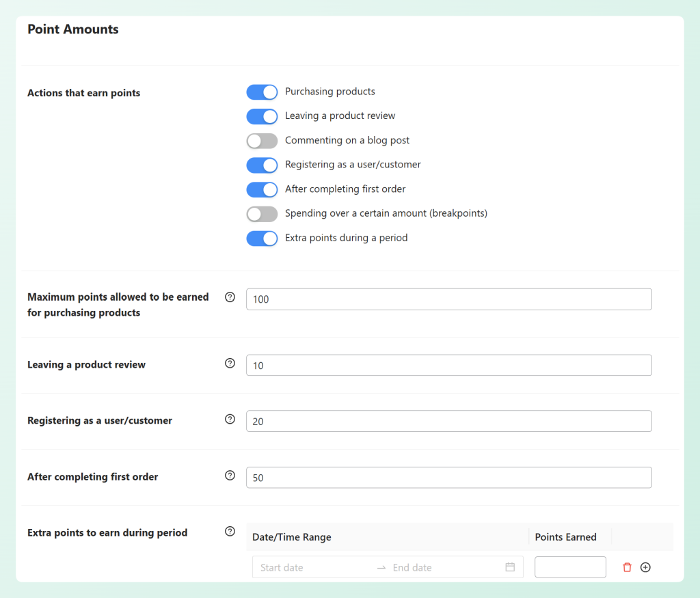Select the registering points field showing 20

448,421
